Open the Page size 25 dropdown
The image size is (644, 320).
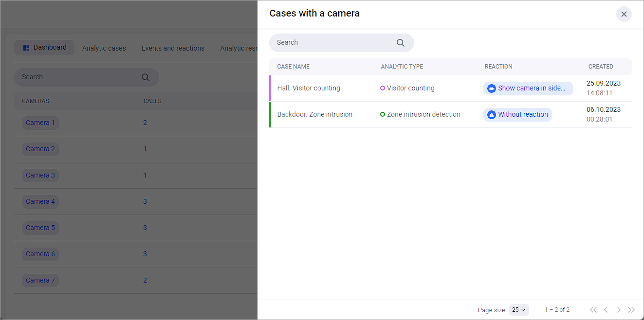tap(518, 310)
